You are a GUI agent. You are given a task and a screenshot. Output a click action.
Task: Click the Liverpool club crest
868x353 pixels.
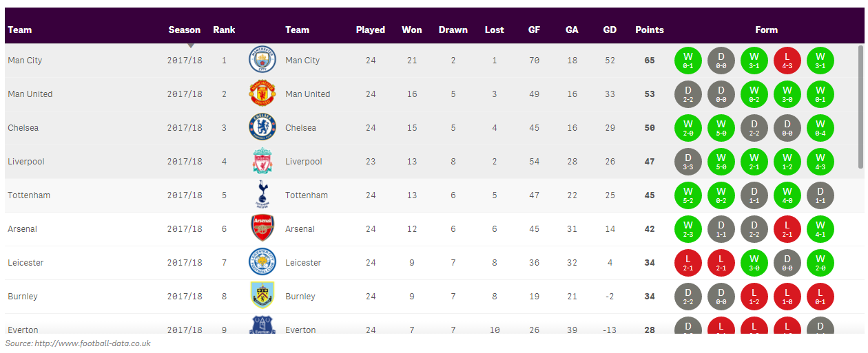[x=262, y=162]
